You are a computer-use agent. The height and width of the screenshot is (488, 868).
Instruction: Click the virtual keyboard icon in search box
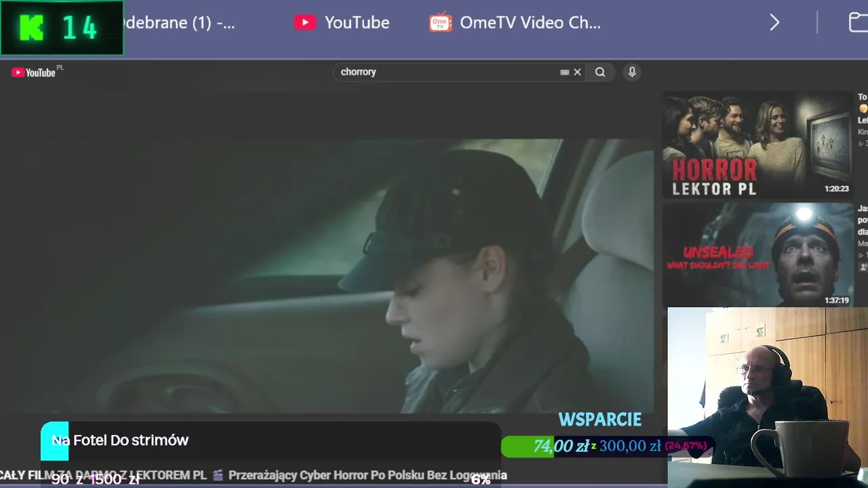point(564,72)
